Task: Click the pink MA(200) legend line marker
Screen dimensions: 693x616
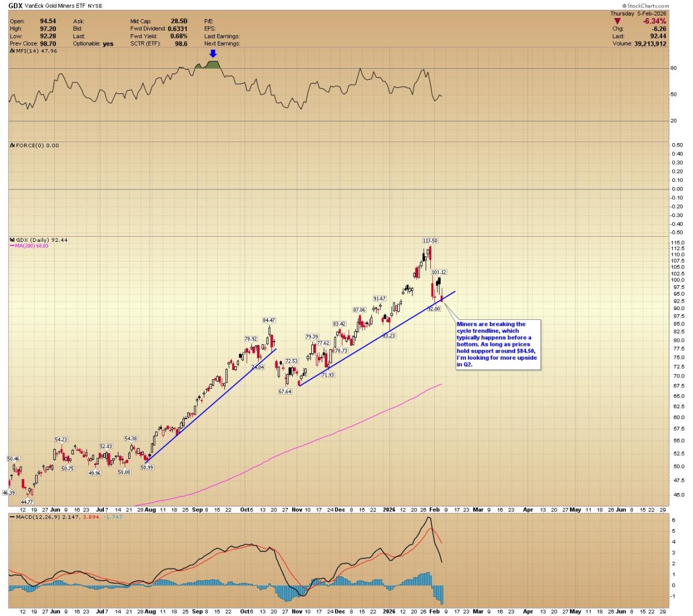Action: coord(12,246)
